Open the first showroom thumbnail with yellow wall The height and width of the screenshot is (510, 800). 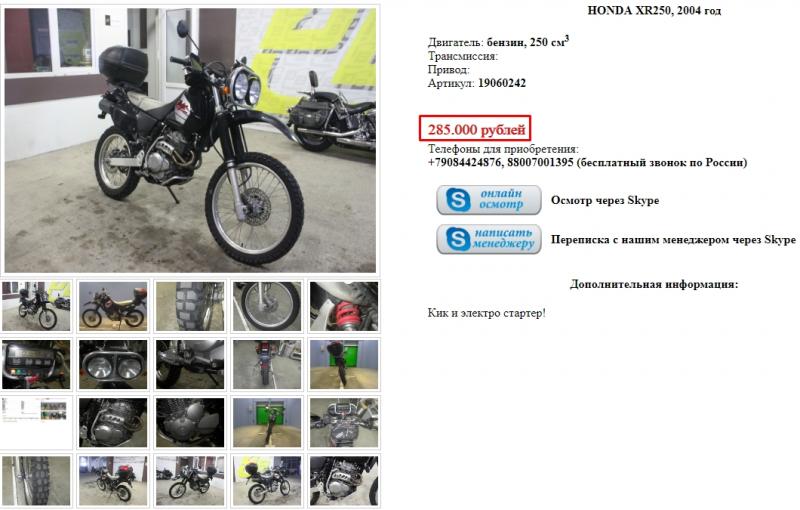pyautogui.click(x=36, y=307)
